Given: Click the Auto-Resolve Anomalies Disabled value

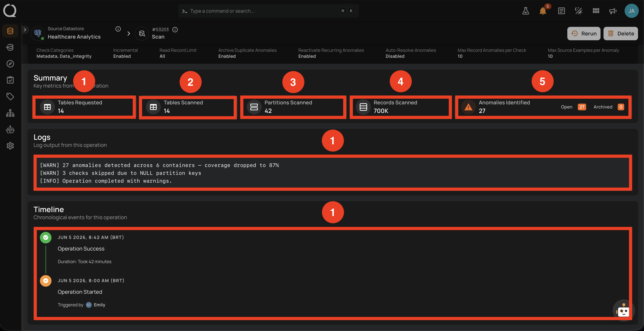Looking at the screenshot, I should click(395, 56).
